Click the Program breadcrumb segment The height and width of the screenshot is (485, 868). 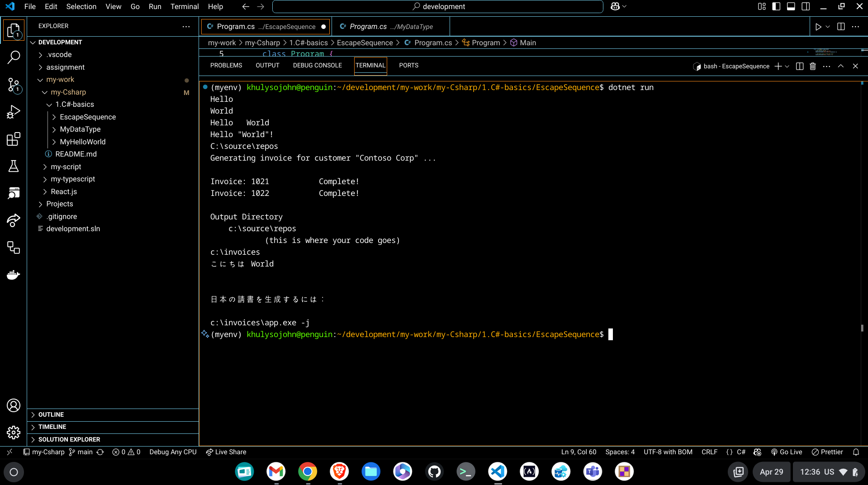(x=481, y=43)
